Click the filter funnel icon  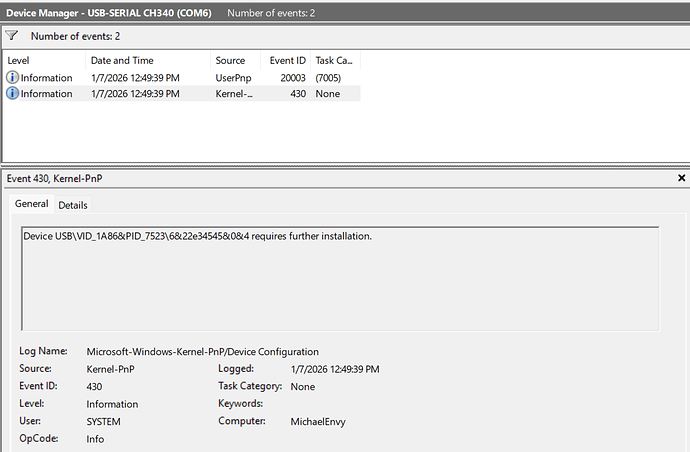12,35
